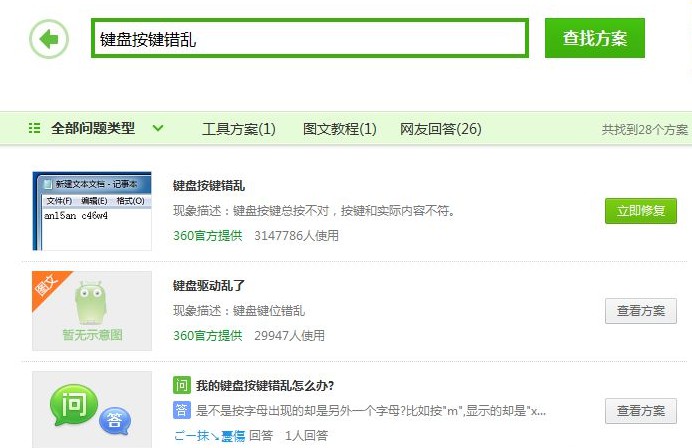692x448 pixels.
Task: Open the 网友回答(26) tab
Action: tap(440, 129)
